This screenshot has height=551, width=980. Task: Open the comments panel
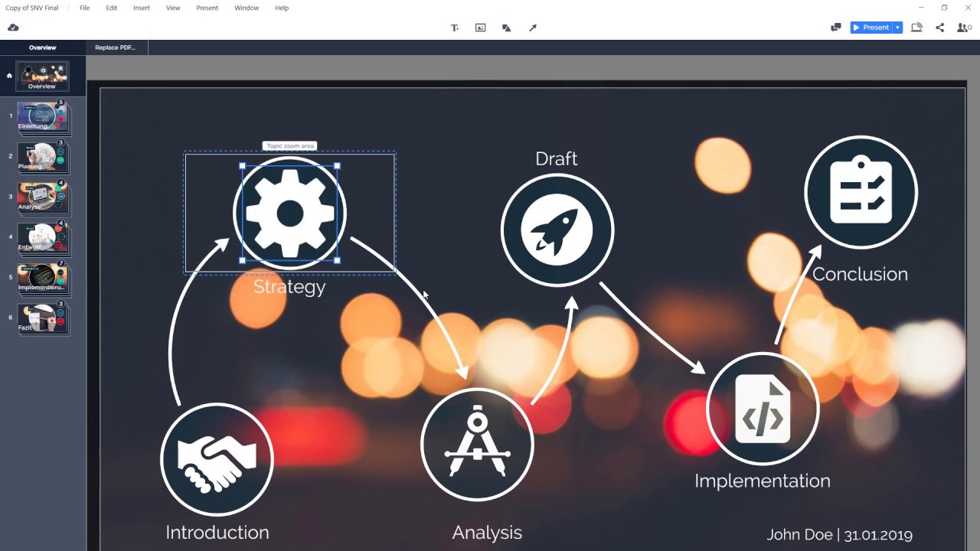[835, 28]
